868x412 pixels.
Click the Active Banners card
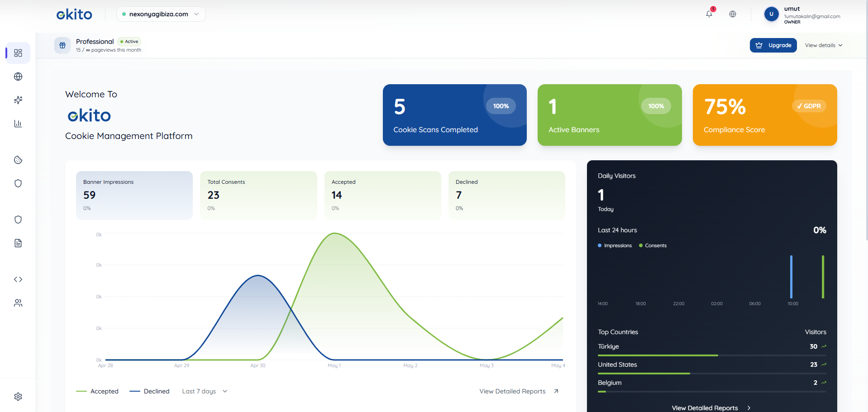pos(610,115)
